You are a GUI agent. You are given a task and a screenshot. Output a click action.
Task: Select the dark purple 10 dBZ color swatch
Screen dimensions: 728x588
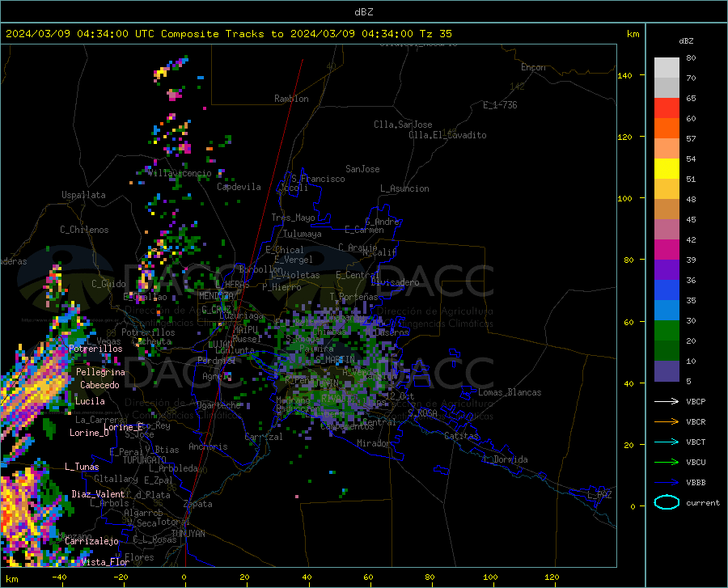pos(667,371)
